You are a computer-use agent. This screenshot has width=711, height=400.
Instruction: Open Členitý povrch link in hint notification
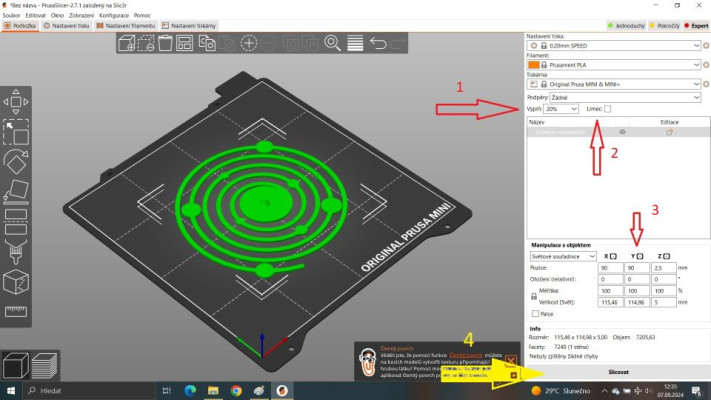pos(466,356)
